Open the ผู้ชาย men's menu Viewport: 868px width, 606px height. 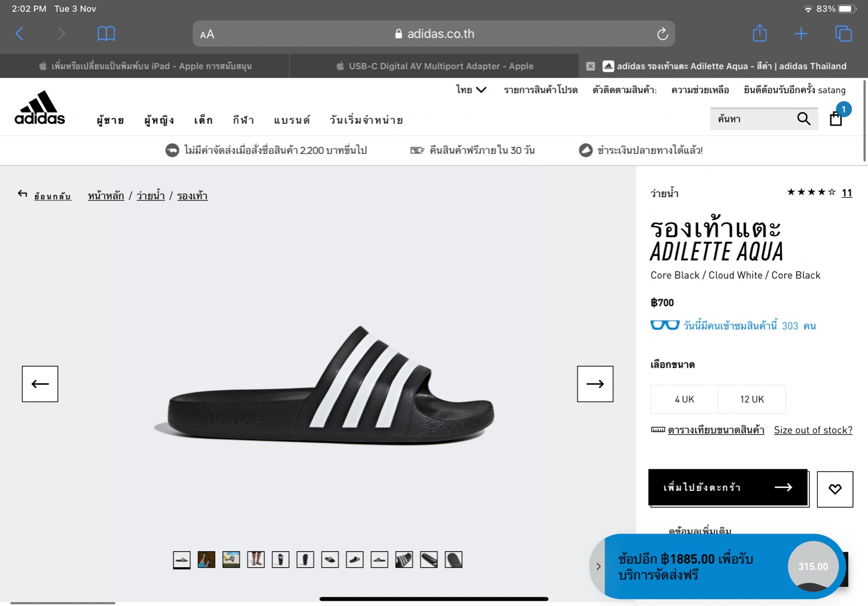[x=111, y=120]
